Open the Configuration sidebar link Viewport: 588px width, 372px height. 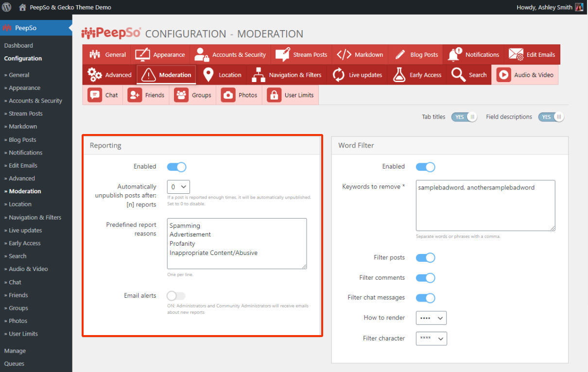[x=23, y=58]
